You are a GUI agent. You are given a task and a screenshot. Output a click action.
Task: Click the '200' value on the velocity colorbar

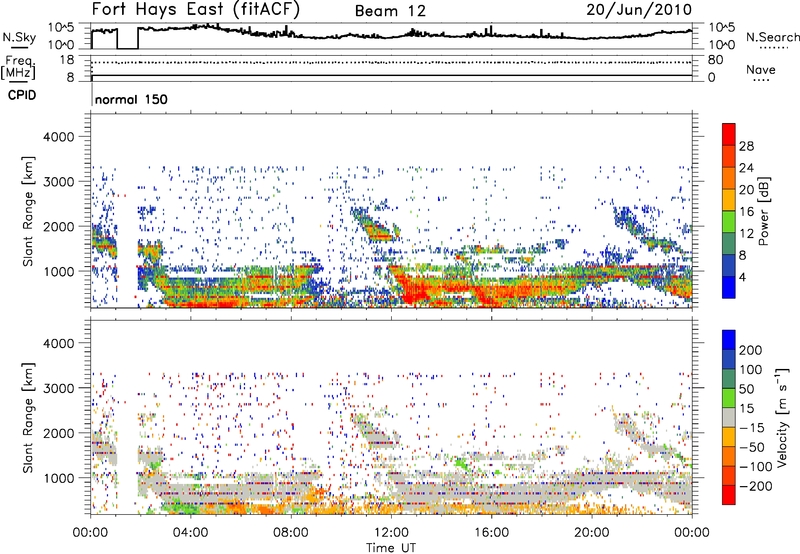751,350
